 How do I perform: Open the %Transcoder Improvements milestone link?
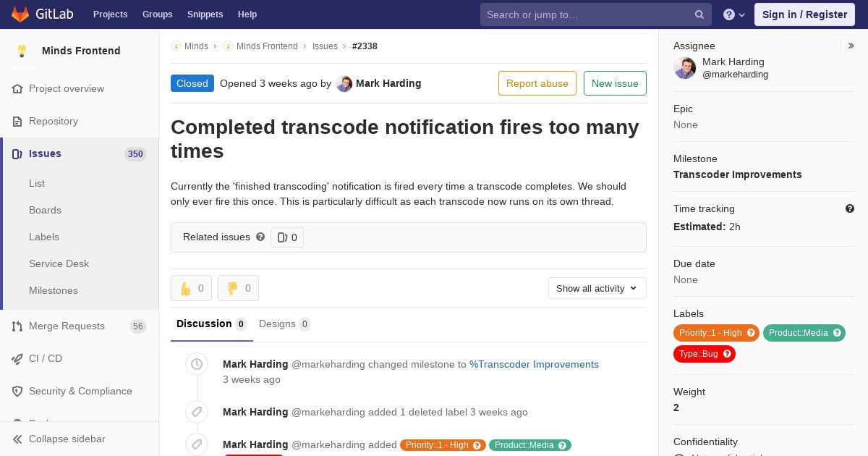point(534,364)
